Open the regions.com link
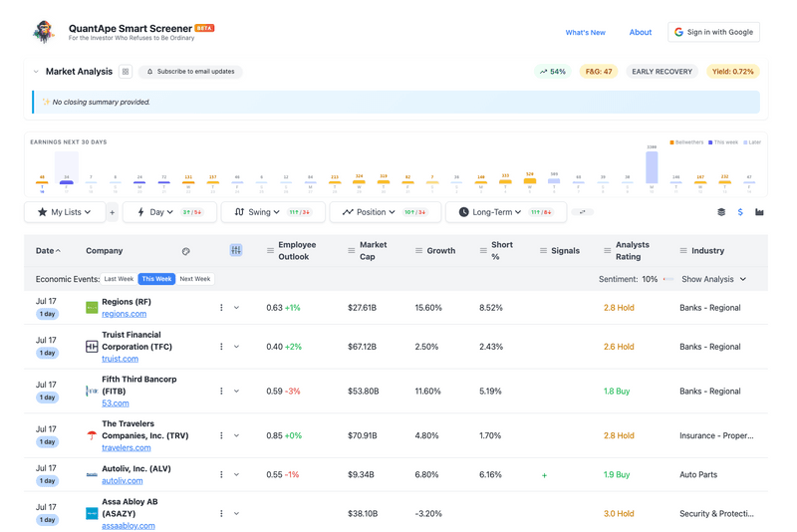 [x=124, y=314]
